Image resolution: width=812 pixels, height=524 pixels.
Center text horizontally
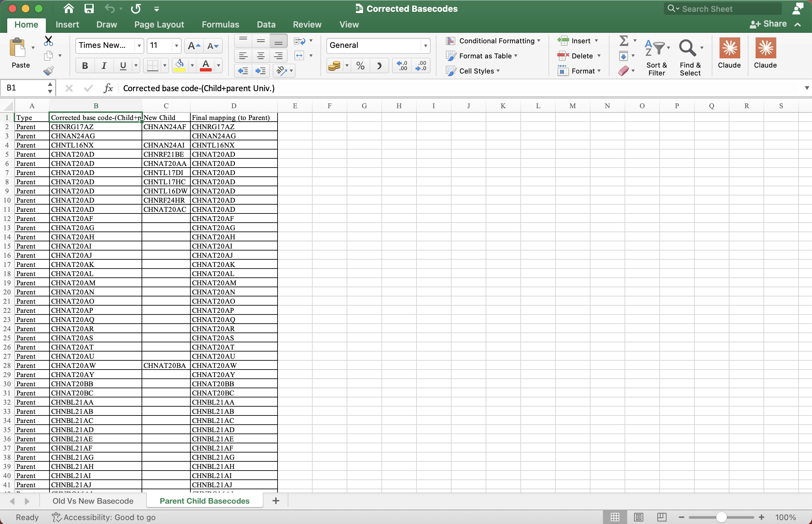click(x=261, y=56)
